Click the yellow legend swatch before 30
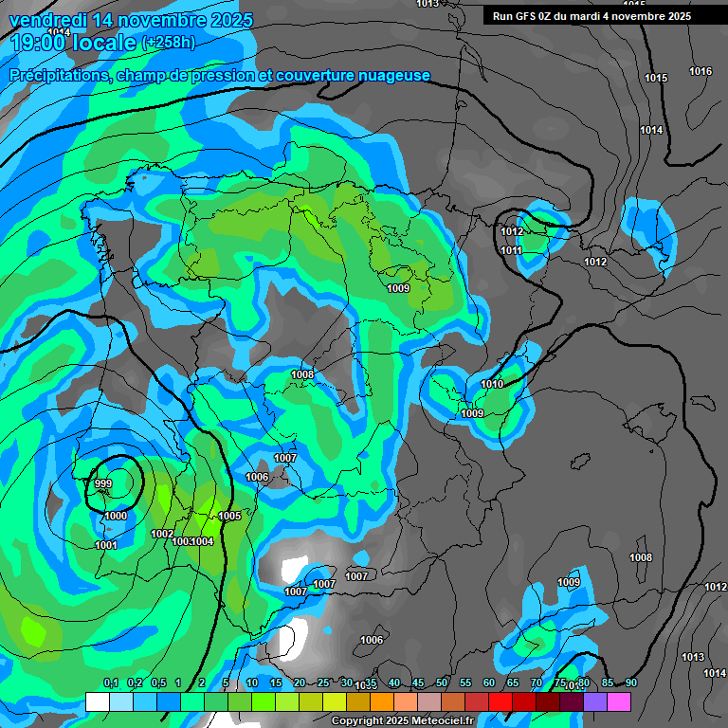Viewport: 728px width, 728px height. pyautogui.click(x=335, y=701)
